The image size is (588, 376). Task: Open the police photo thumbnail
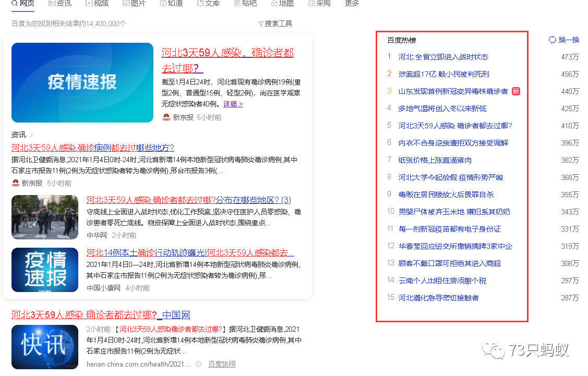point(45,217)
